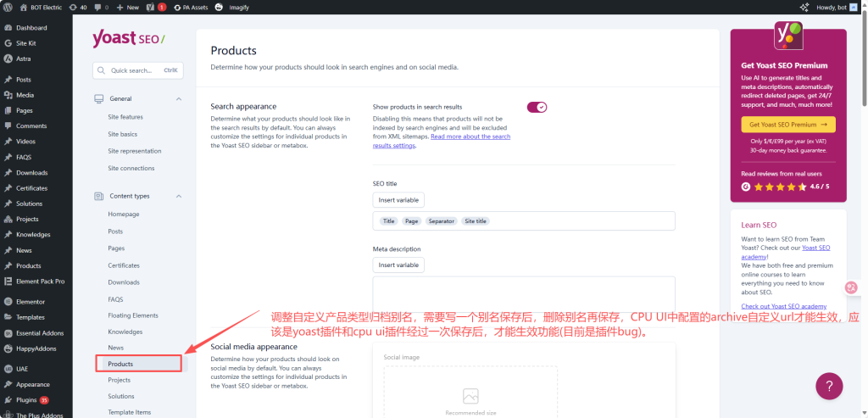Viewport: 868px width, 418px height.
Task: Click the Dashboard icon in sidebar
Action: (8, 28)
